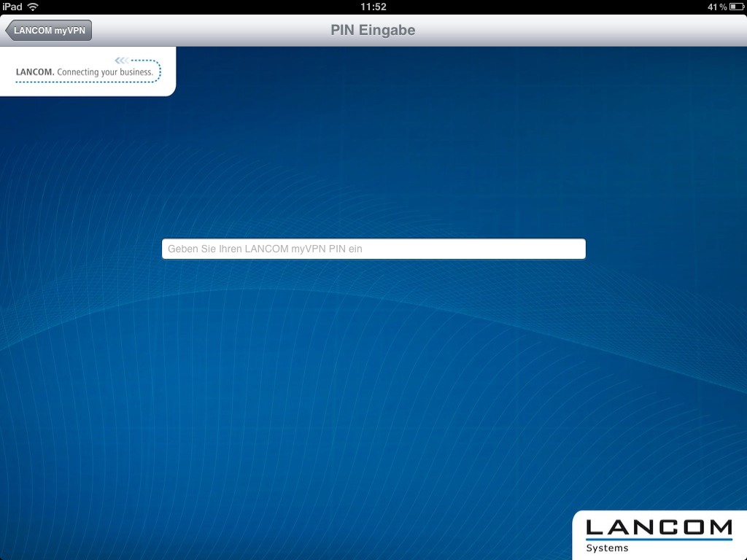The height and width of the screenshot is (560, 747).
Task: Tap the Wi-Fi signal icon in status bar
Action: [x=33, y=7]
